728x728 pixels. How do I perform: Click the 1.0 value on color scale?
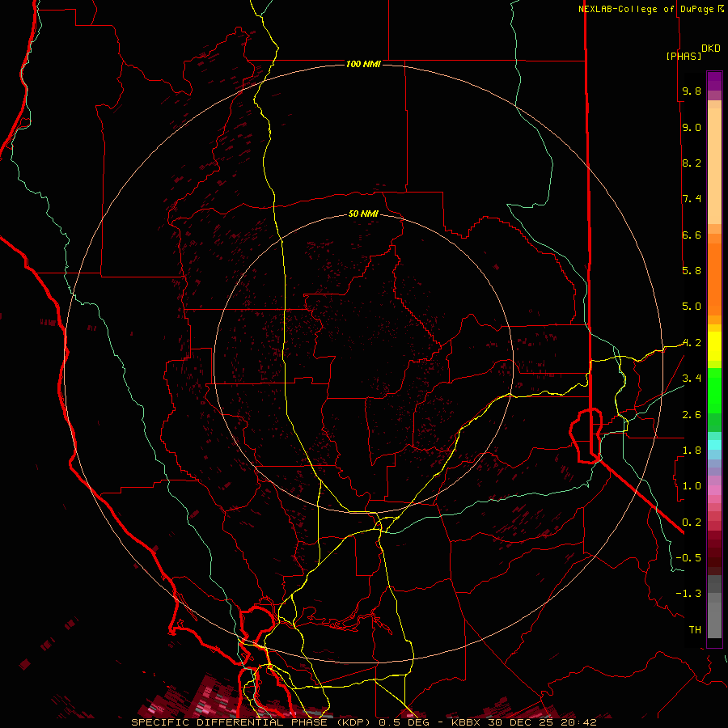[x=692, y=486]
